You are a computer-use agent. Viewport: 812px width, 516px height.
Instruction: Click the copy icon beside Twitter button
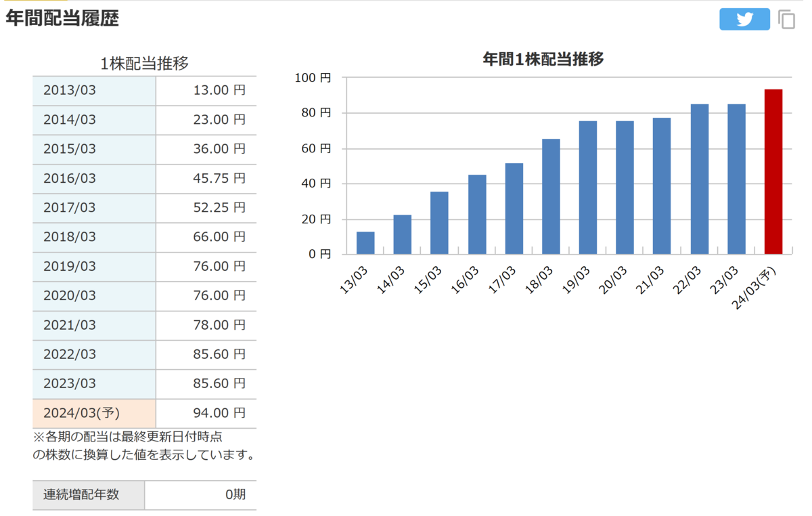tap(787, 19)
